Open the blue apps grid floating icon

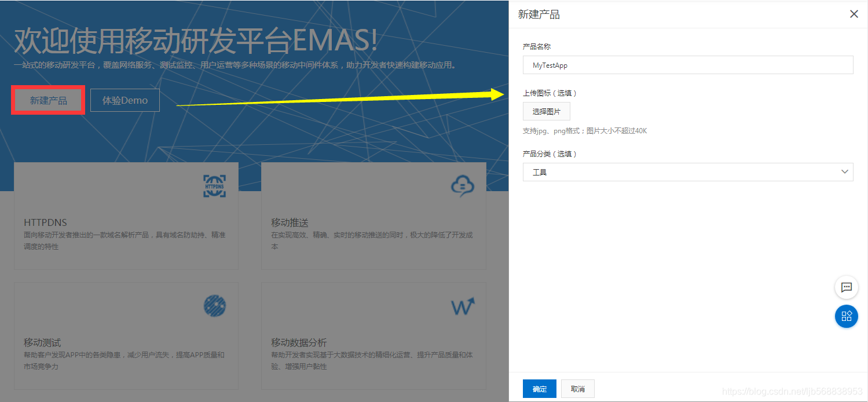click(847, 316)
